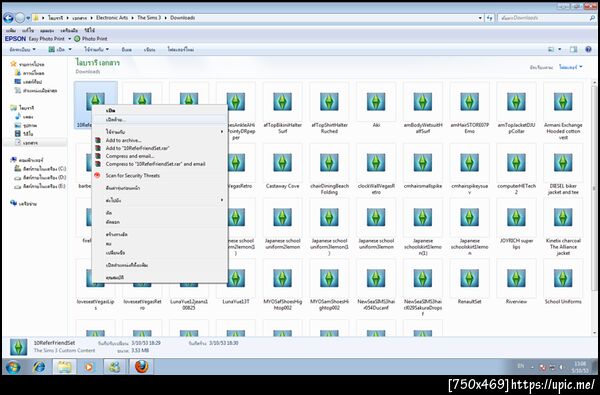Open Firefox from the taskbar

pyautogui.click(x=141, y=367)
